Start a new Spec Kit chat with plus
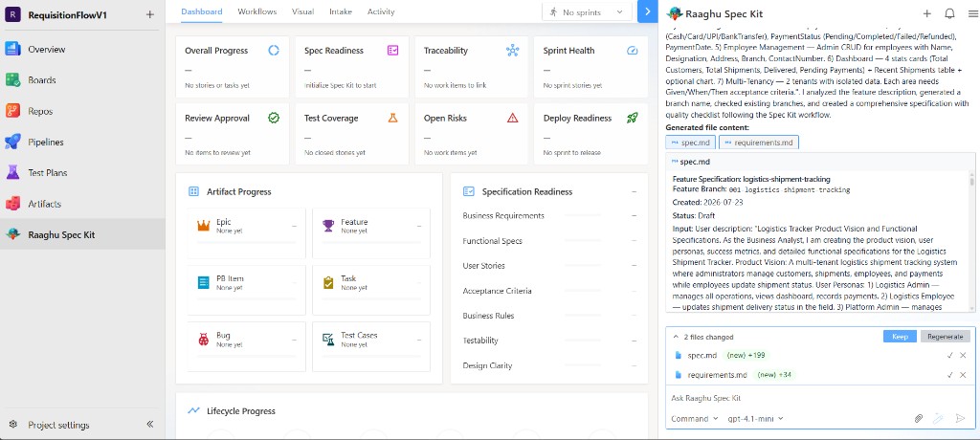The height and width of the screenshot is (440, 980). click(x=926, y=13)
